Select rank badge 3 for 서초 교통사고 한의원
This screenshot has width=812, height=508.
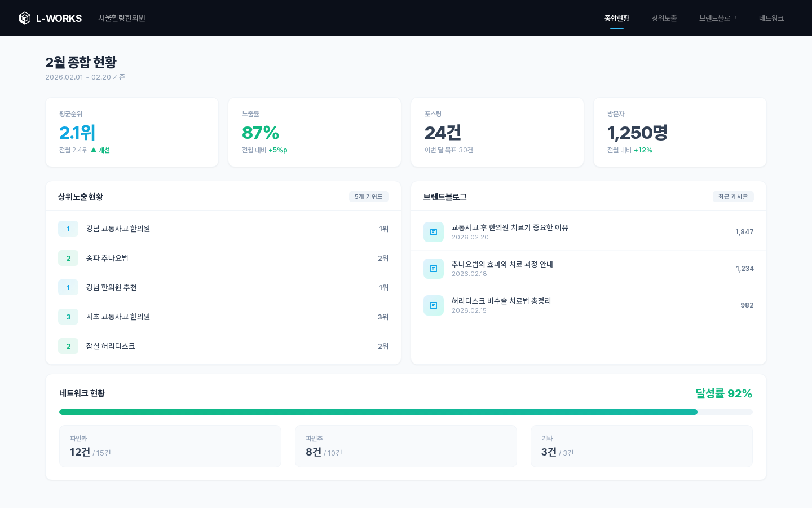68,317
